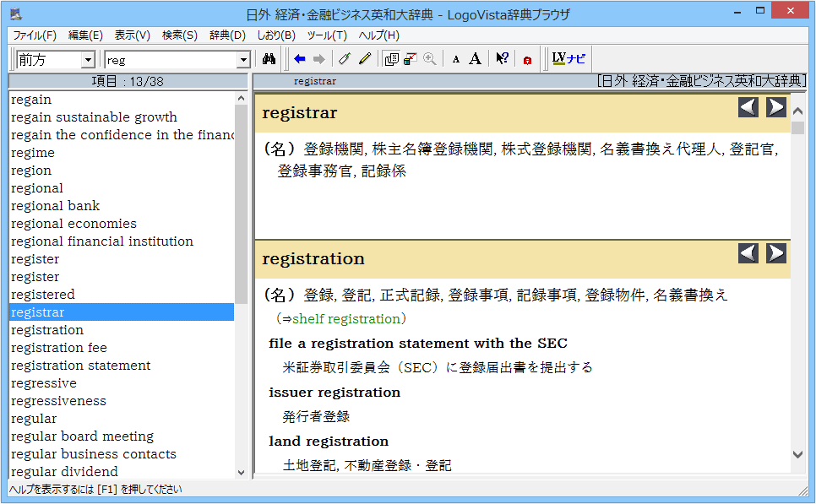Click the 'land registration' example phrase
The image size is (816, 504).
coord(329,441)
